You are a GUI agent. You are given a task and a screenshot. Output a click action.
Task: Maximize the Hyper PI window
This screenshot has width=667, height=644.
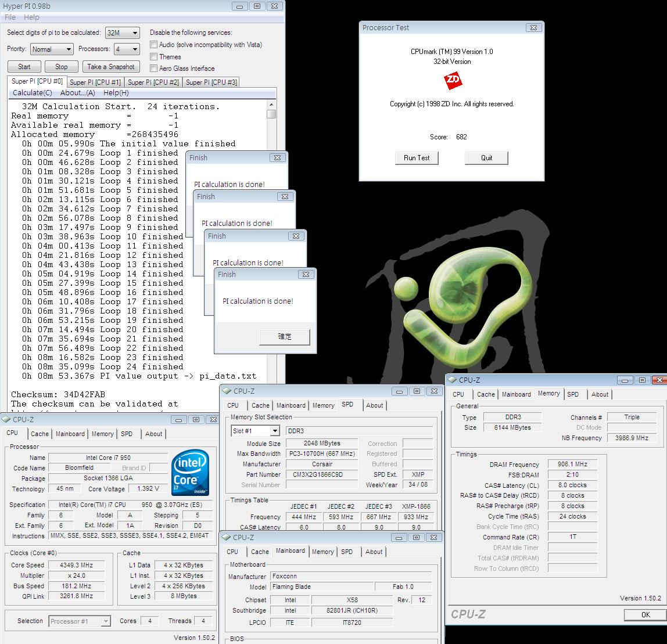257,6
